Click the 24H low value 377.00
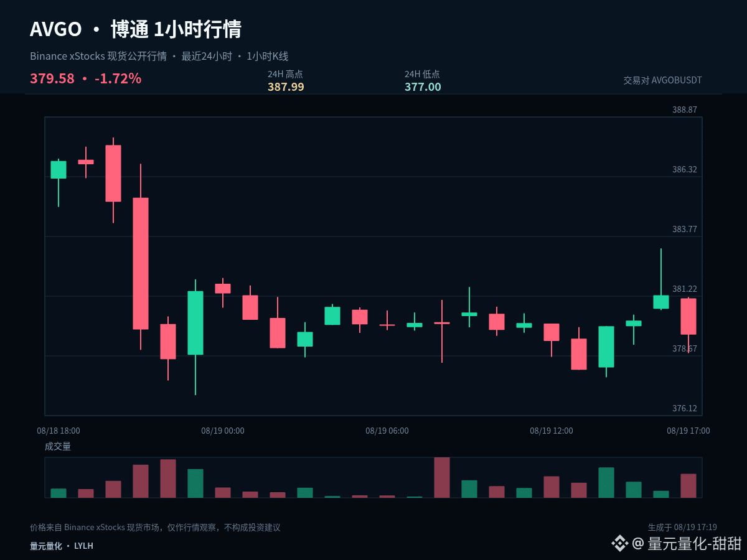 coord(423,87)
